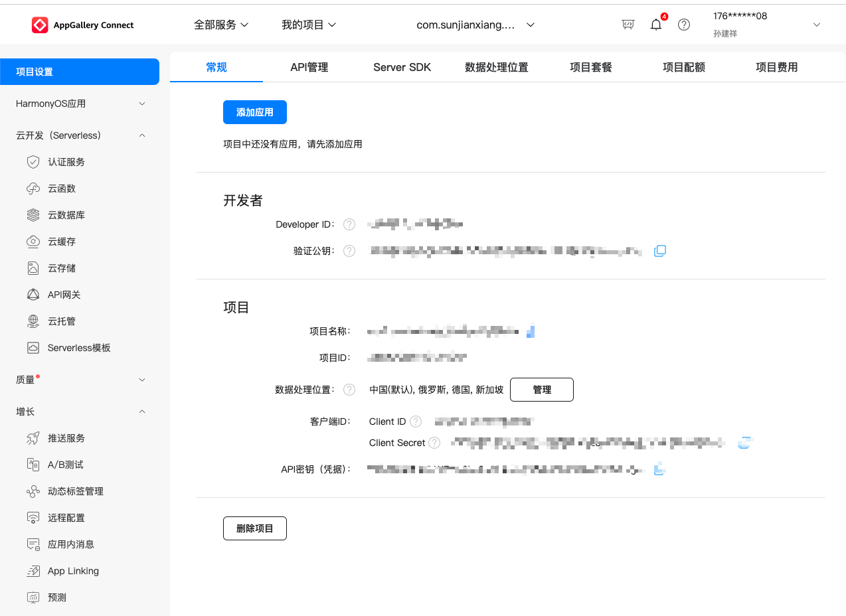Expand the com.sunjianxiang app selector
This screenshot has height=616, width=846.
475,25
